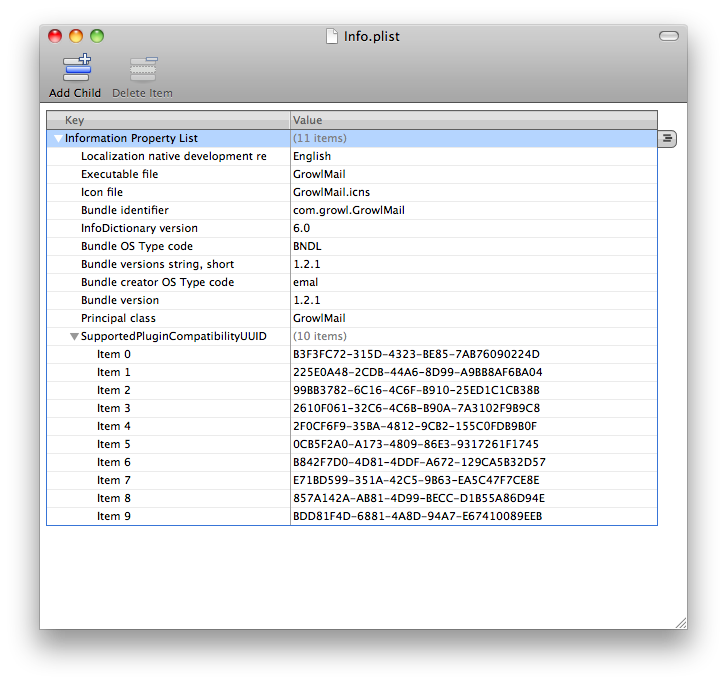Click the UUID 2F0CF6F9-35BA-4812-9CB2-155C0FDB9B0F
The width and height of the screenshot is (727, 684).
tap(415, 426)
